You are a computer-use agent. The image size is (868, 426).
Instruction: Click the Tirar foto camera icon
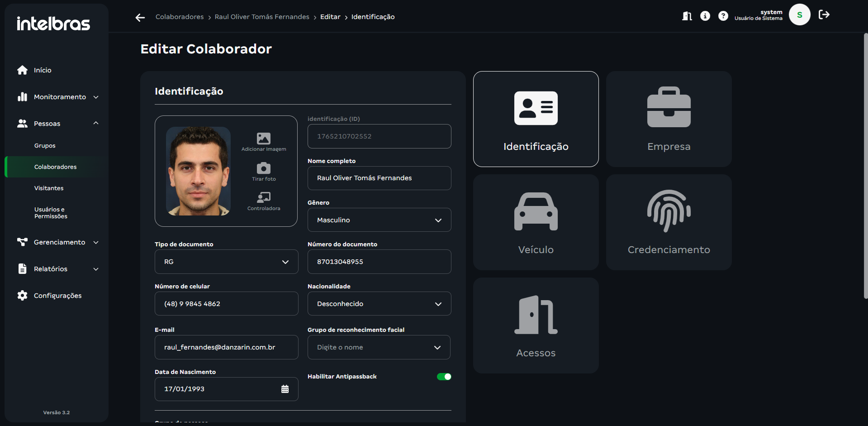pyautogui.click(x=264, y=168)
